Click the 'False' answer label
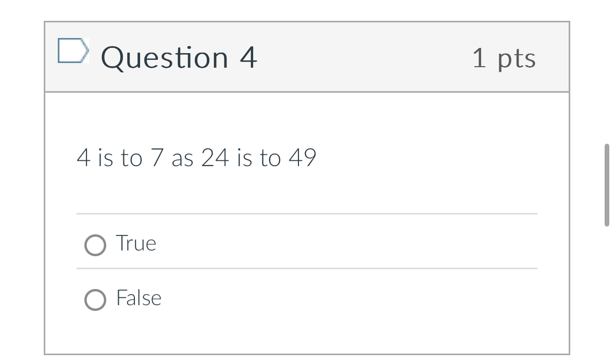 pyautogui.click(x=139, y=298)
